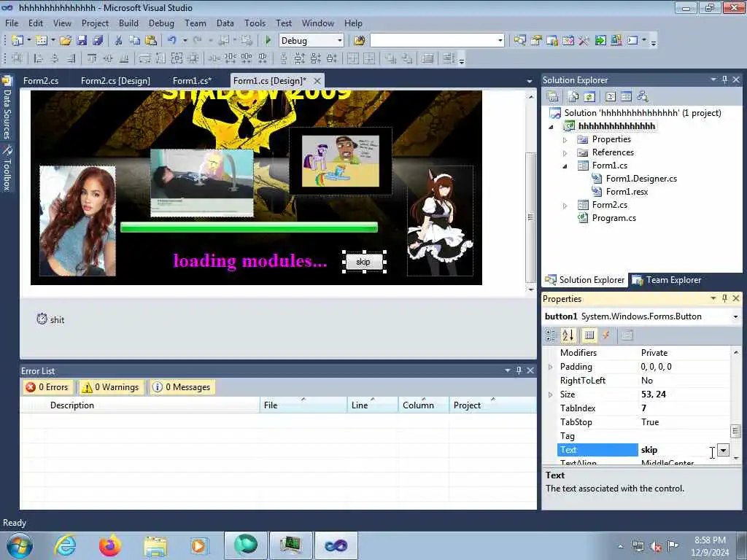Collapse the Form1.cs tree node
Image resolution: width=747 pixels, height=560 pixels.
point(565,166)
